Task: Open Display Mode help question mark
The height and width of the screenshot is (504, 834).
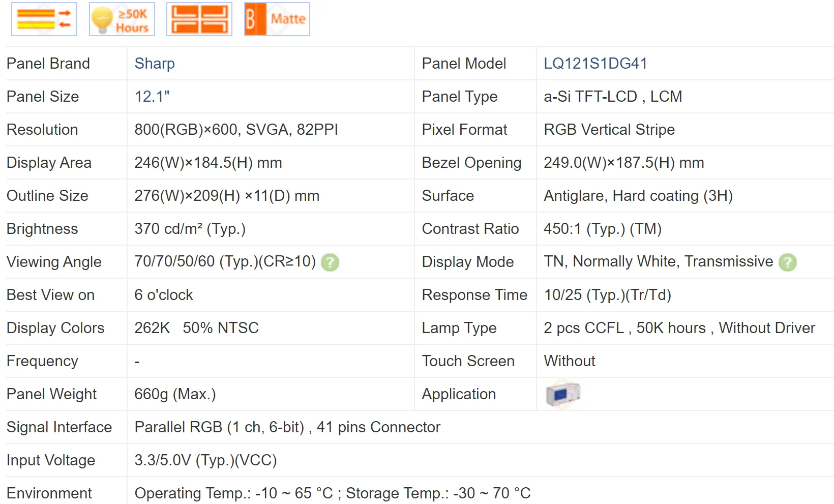Action: [788, 262]
